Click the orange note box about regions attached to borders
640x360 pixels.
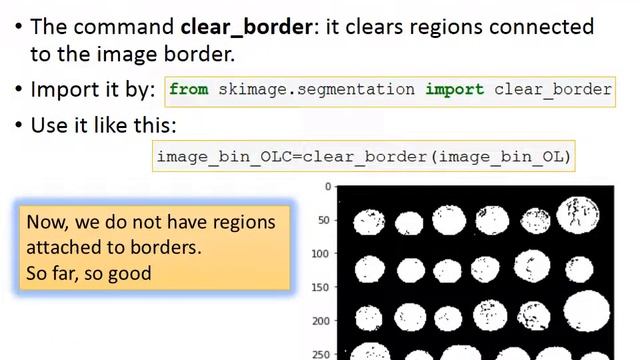pos(155,248)
